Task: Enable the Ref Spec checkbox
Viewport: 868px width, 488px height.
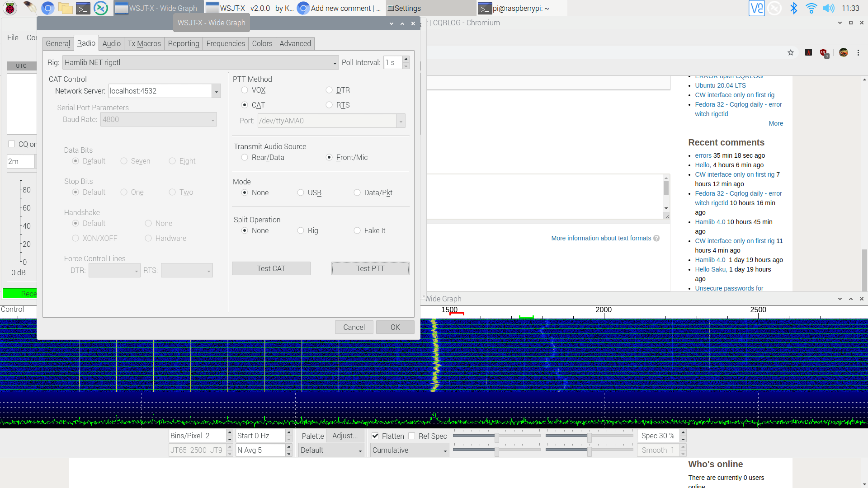Action: 411,436
